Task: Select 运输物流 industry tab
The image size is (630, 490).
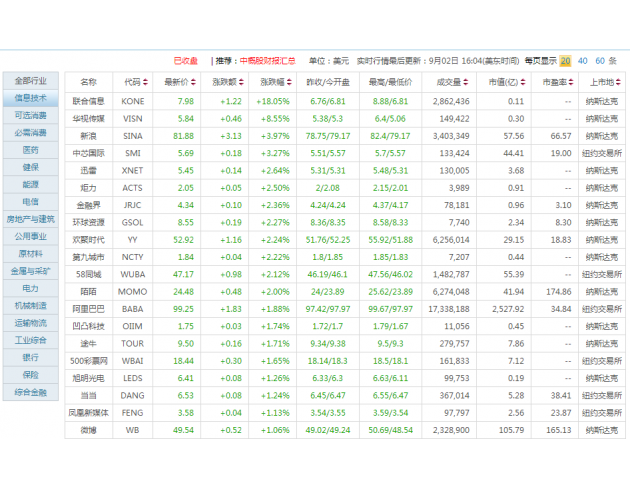Action: click(31, 323)
